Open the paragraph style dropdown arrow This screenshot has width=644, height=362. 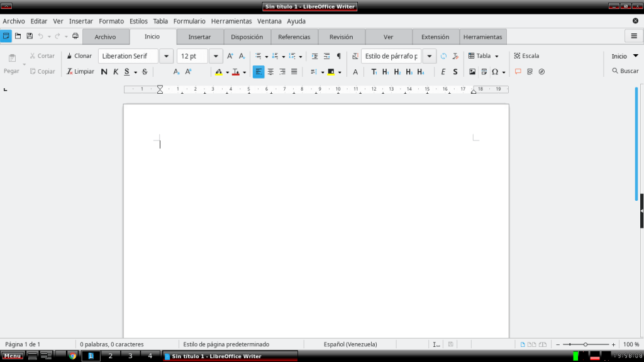pos(430,56)
